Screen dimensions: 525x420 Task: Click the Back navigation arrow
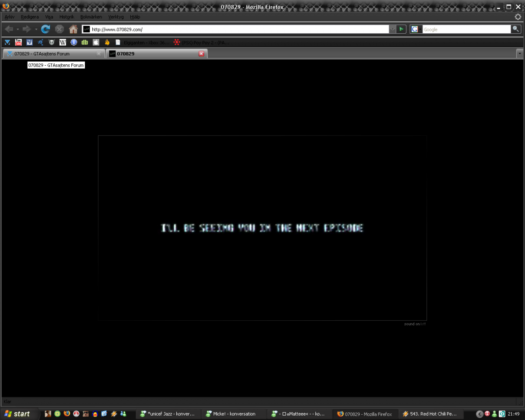pyautogui.click(x=9, y=29)
